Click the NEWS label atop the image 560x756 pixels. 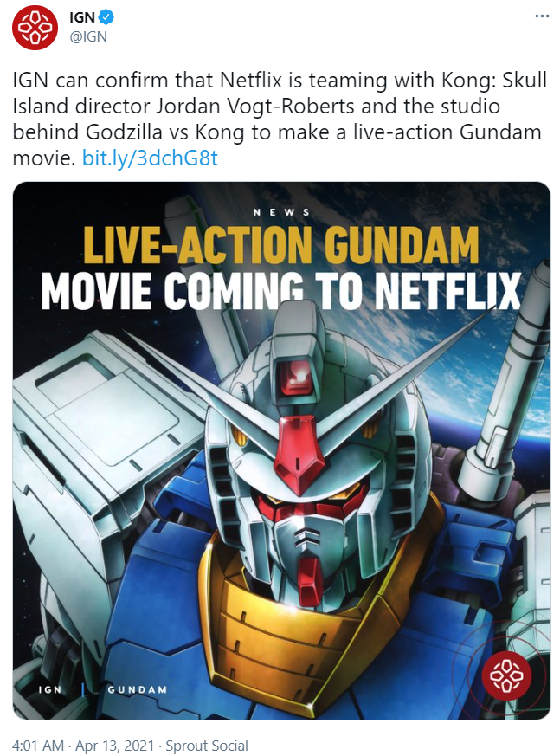pos(281,212)
